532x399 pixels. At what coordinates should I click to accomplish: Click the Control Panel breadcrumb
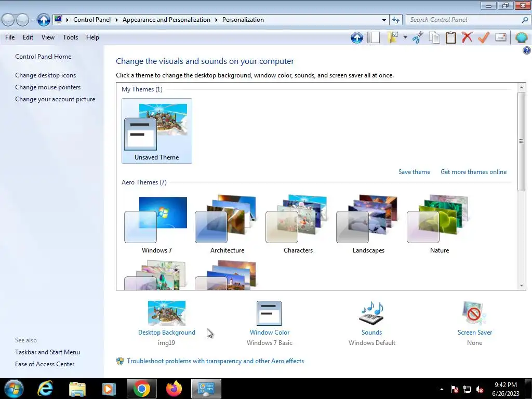point(92,20)
